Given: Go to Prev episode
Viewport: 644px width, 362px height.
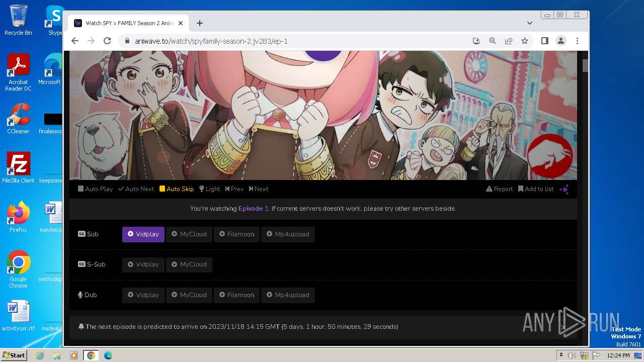Looking at the screenshot, I should click(x=234, y=189).
